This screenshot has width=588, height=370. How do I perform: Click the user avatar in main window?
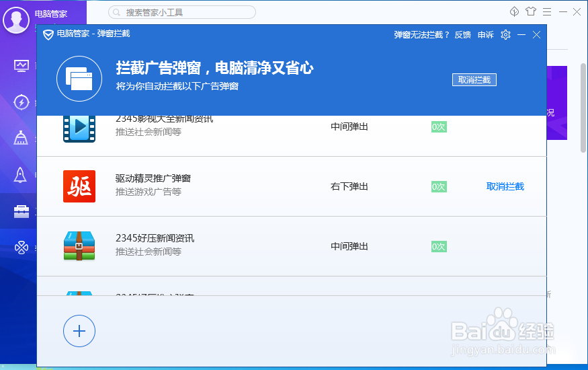[16, 20]
